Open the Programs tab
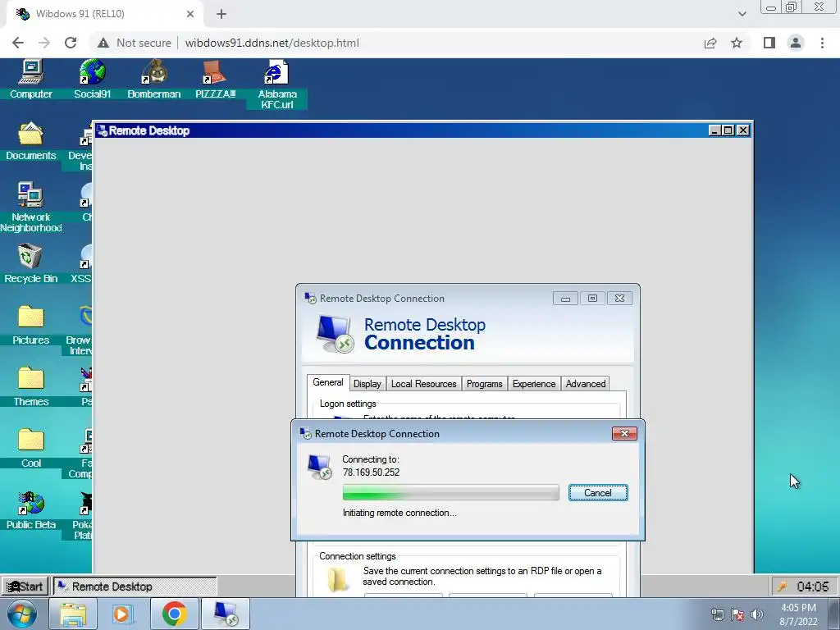The image size is (840, 630). click(484, 384)
